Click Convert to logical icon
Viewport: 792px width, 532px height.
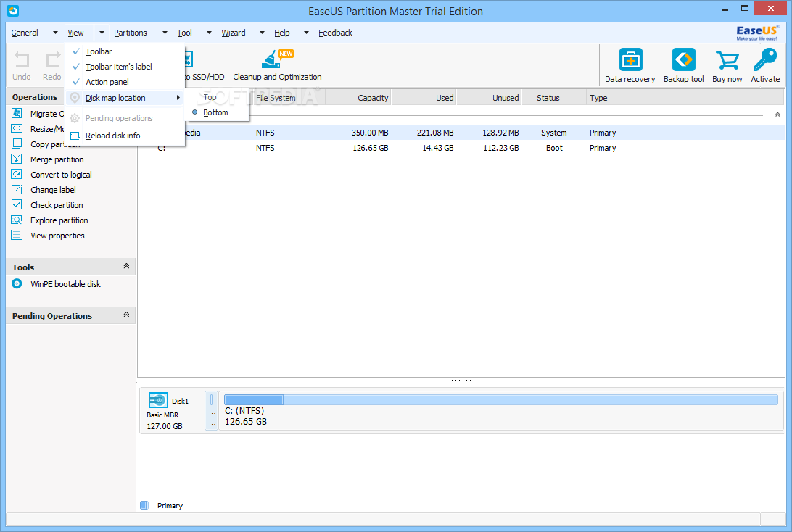coord(17,174)
